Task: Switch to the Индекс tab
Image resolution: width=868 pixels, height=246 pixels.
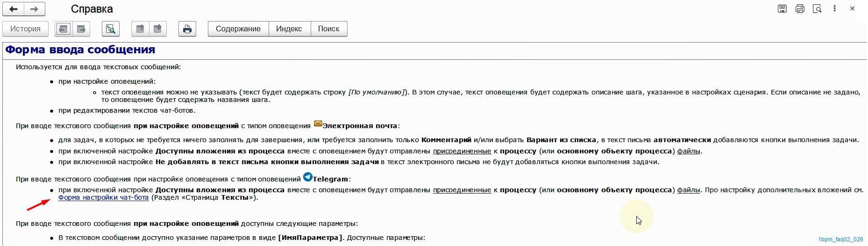Action: pyautogui.click(x=289, y=29)
